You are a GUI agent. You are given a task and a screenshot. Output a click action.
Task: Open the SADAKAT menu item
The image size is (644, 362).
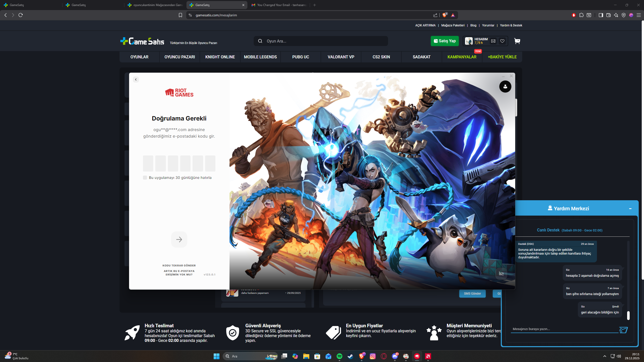(422, 57)
